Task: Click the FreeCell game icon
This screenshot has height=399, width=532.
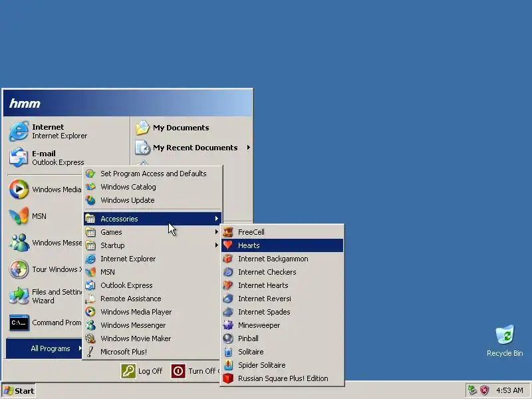Action: 228,232
